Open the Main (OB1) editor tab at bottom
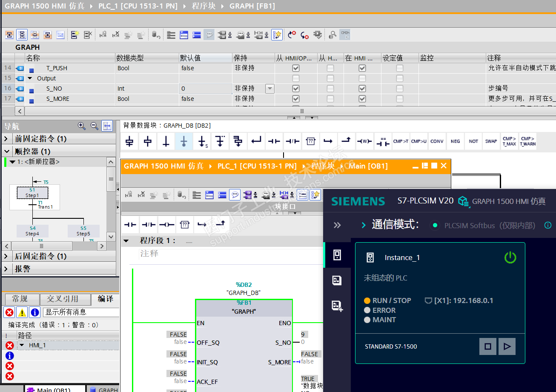556x392 pixels. coord(54,389)
